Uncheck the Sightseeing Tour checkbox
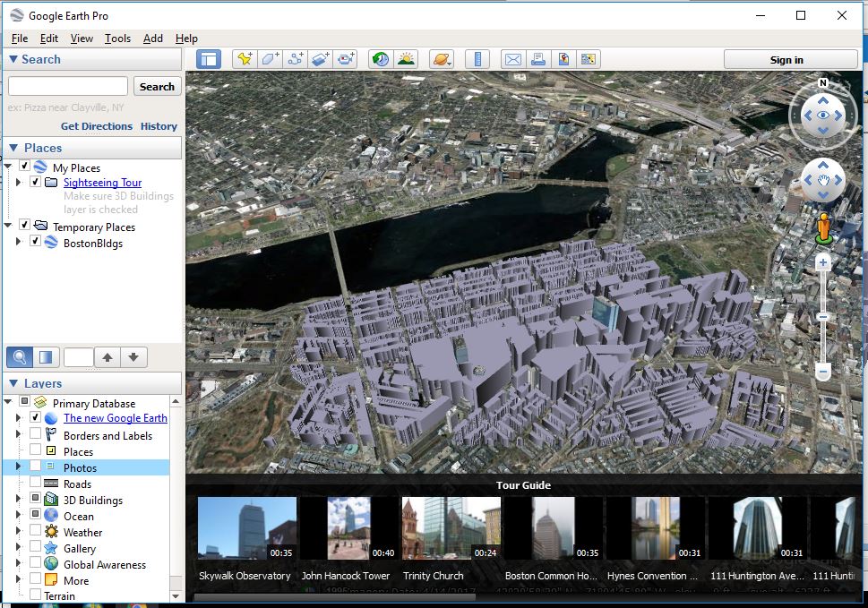Viewport: 868px width, 608px height. [36, 182]
